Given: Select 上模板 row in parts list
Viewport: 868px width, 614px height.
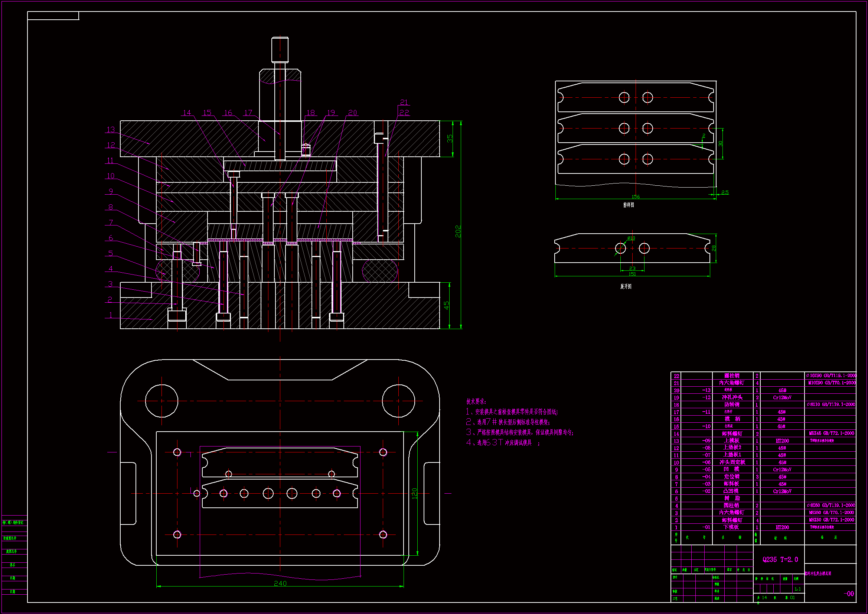Looking at the screenshot, I should [731, 441].
